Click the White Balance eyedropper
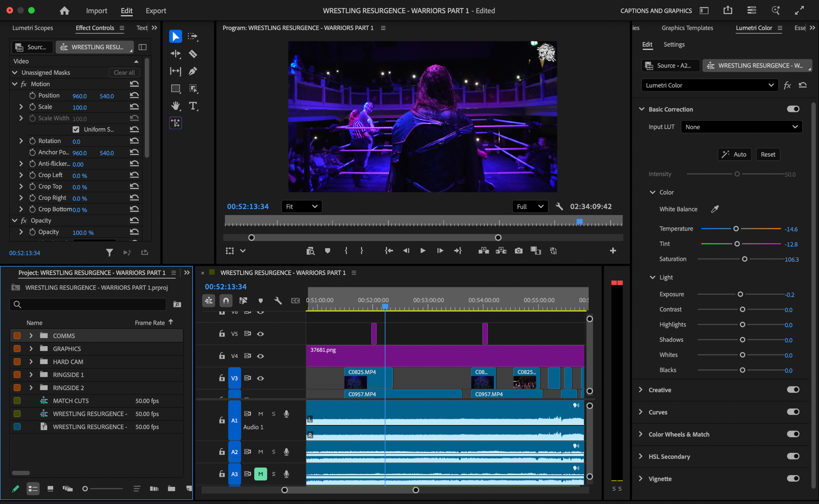 715,209
